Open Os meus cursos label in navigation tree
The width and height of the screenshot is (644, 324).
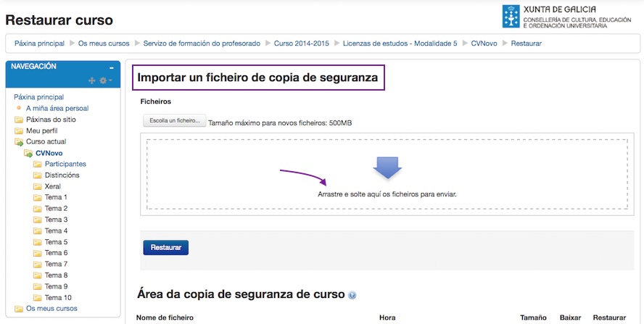[51, 308]
